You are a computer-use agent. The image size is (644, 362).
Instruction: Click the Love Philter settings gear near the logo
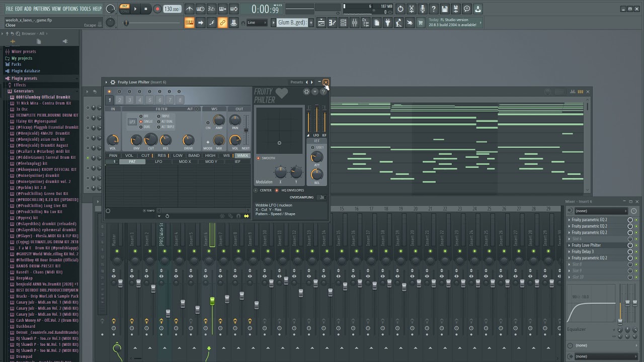[306, 92]
